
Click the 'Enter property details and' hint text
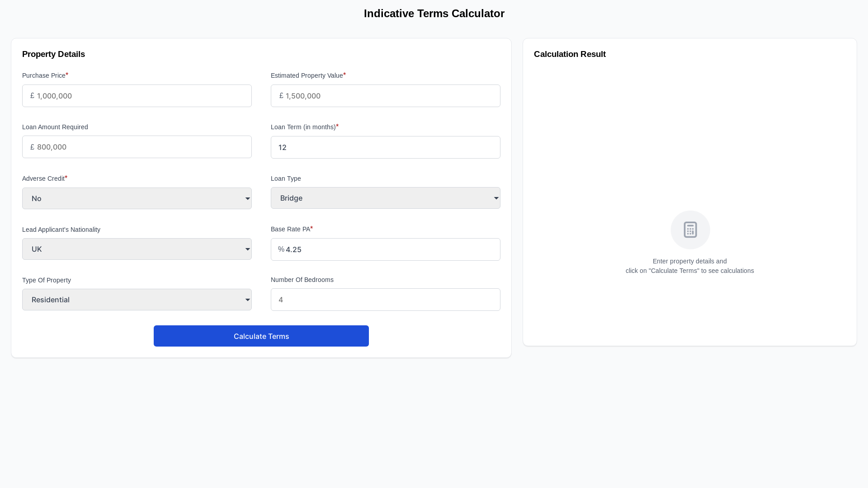(690, 261)
